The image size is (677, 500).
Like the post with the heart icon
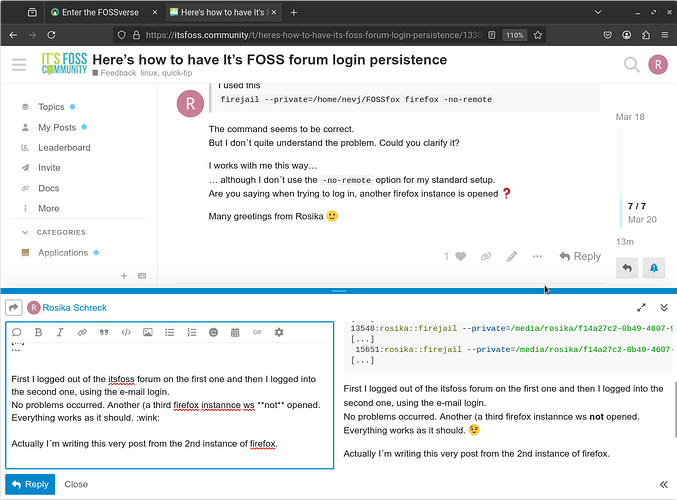[461, 256]
